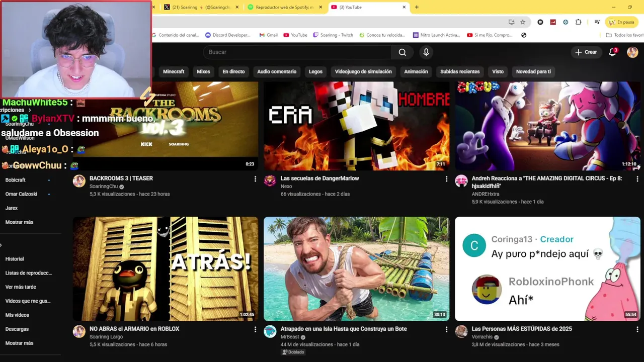Click the install app icon in address bar

pyautogui.click(x=511, y=22)
